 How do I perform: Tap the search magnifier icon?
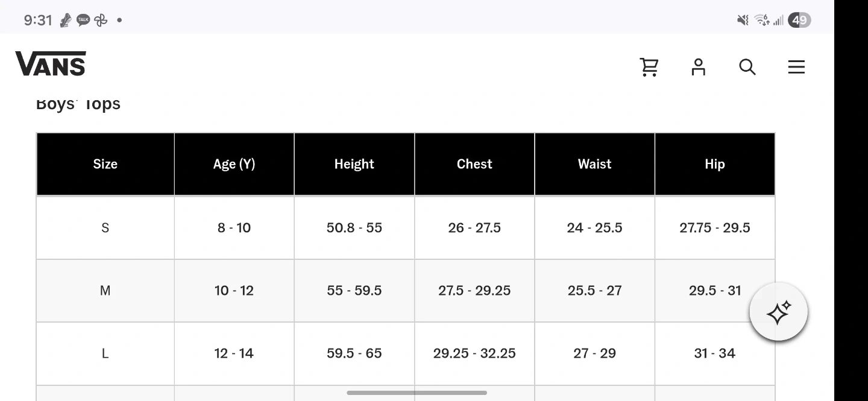(747, 67)
